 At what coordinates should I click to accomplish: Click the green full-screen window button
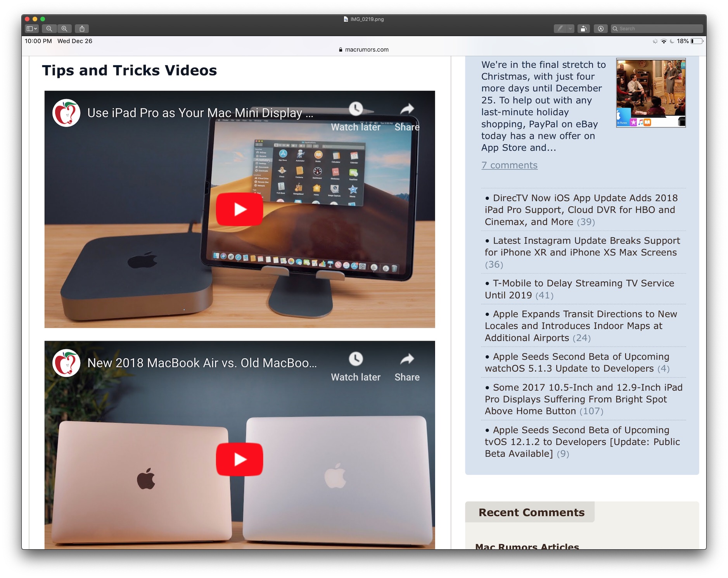tap(43, 19)
